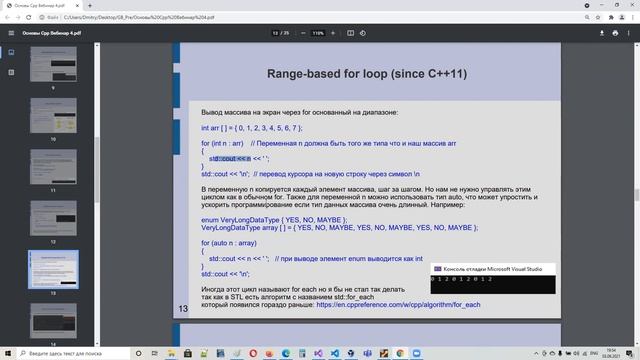Open Chrome's three-dot menu
This screenshot has height=360, width=640.
pyautogui.click(x=633, y=17)
